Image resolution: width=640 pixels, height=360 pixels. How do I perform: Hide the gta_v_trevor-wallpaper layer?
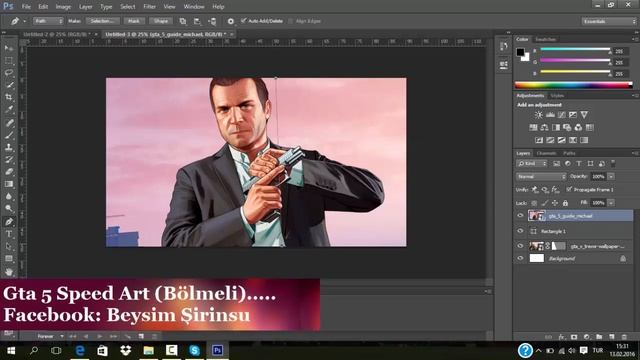[520, 246]
